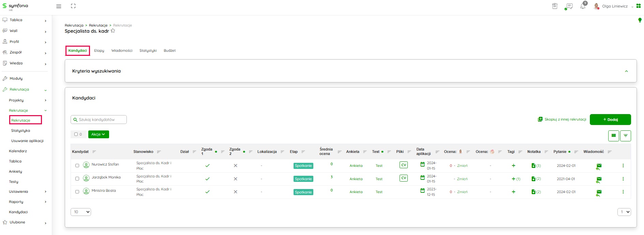
Task: Select the Jarząbek Monika row checkbox
Action: click(x=77, y=178)
